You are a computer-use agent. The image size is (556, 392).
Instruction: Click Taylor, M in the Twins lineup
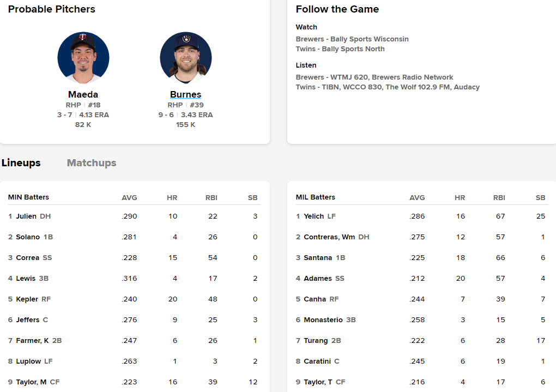31,382
